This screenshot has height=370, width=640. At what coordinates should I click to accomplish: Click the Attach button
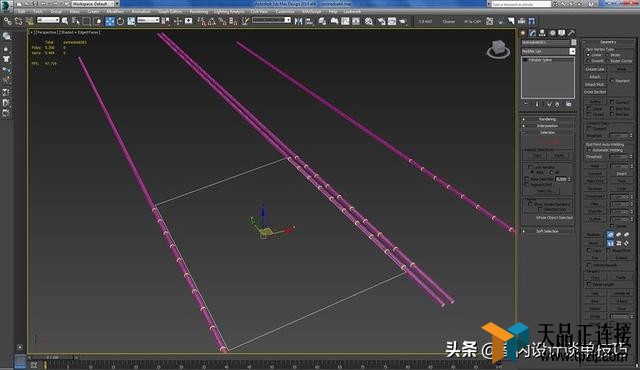(x=595, y=77)
